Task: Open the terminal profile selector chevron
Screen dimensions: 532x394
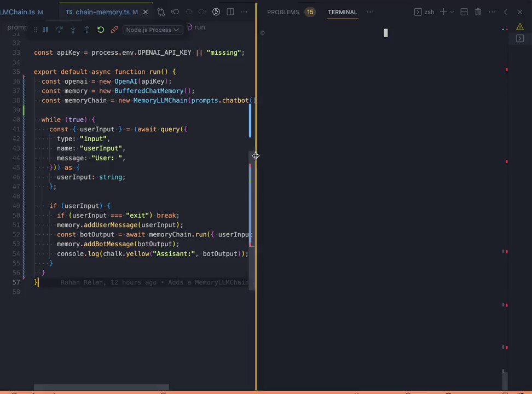Action: (x=453, y=11)
